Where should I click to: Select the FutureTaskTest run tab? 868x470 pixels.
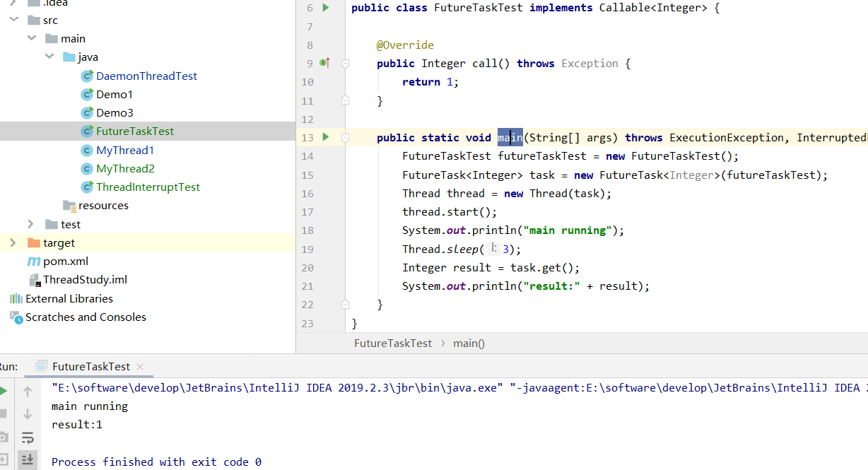pos(90,366)
